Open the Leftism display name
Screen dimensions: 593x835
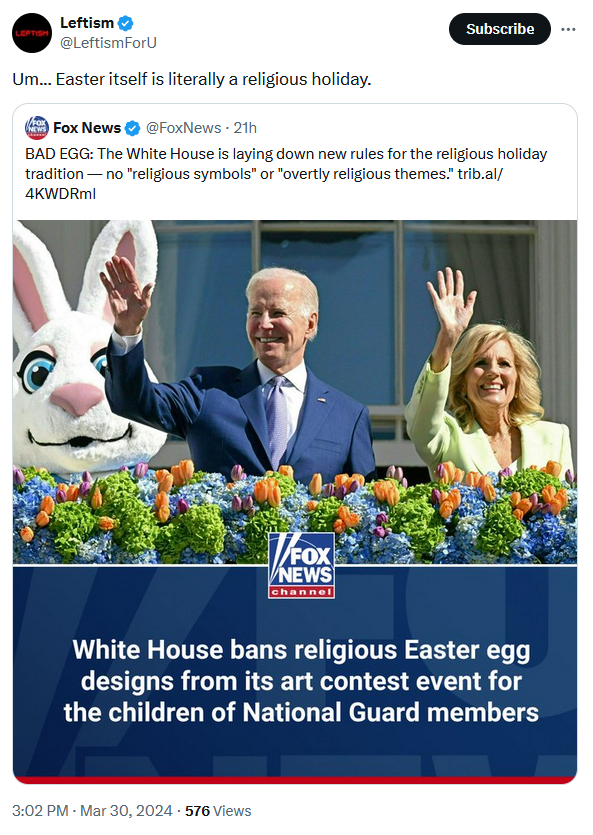coord(87,23)
